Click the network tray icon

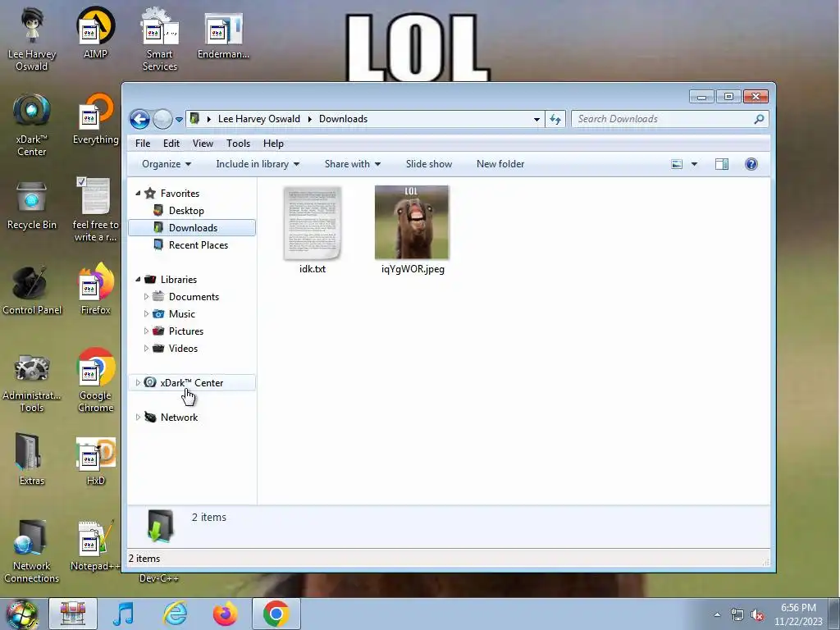(737, 615)
